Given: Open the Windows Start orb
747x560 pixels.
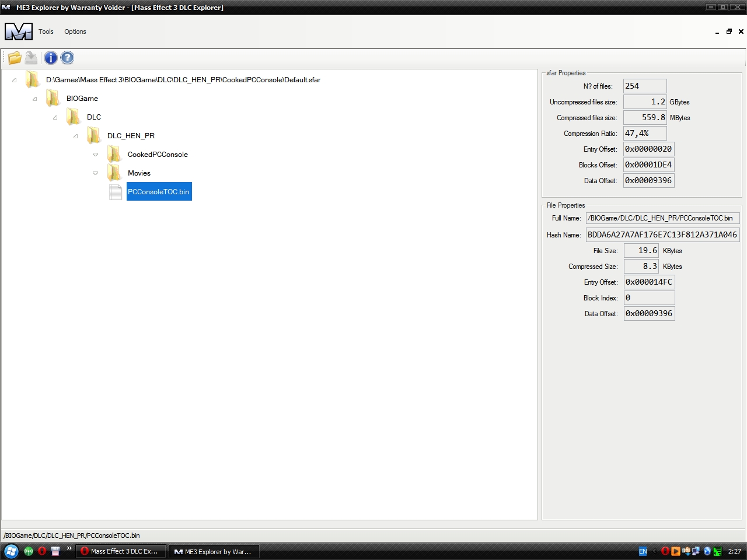Looking at the screenshot, I should (x=11, y=551).
